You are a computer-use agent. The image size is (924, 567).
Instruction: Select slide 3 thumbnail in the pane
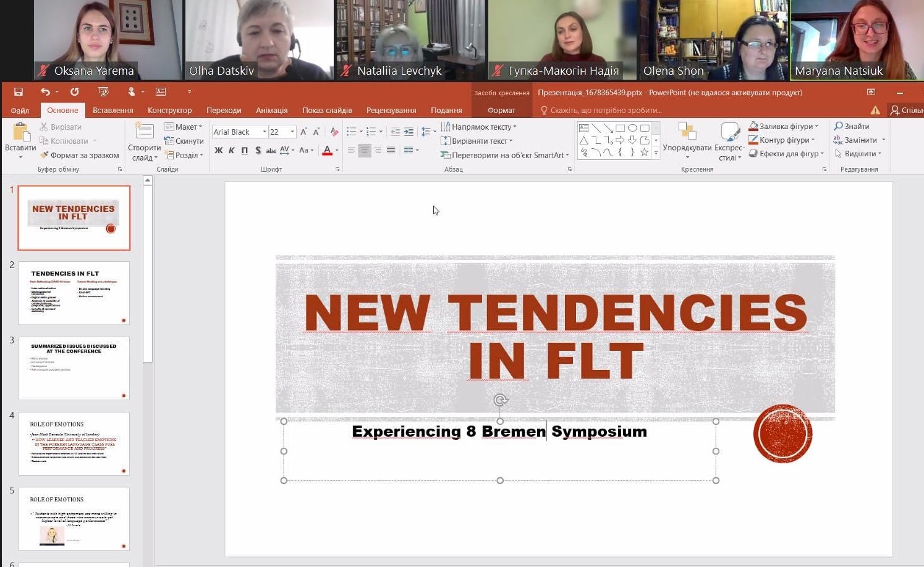74,368
